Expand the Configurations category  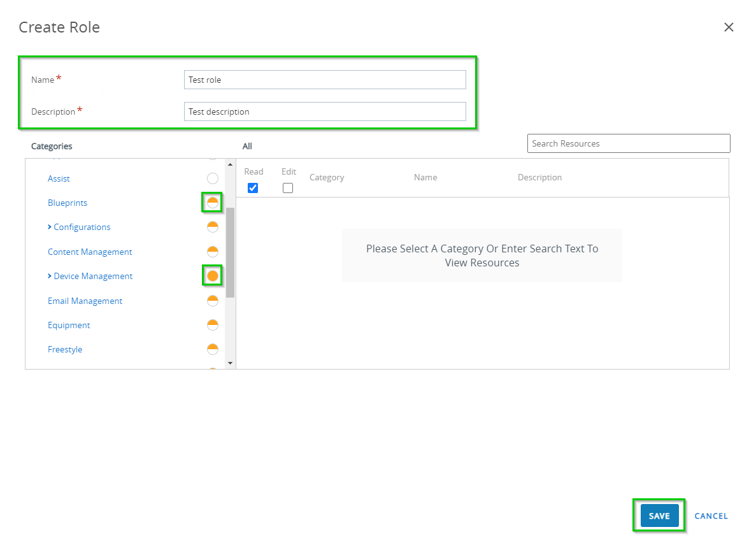click(x=49, y=227)
